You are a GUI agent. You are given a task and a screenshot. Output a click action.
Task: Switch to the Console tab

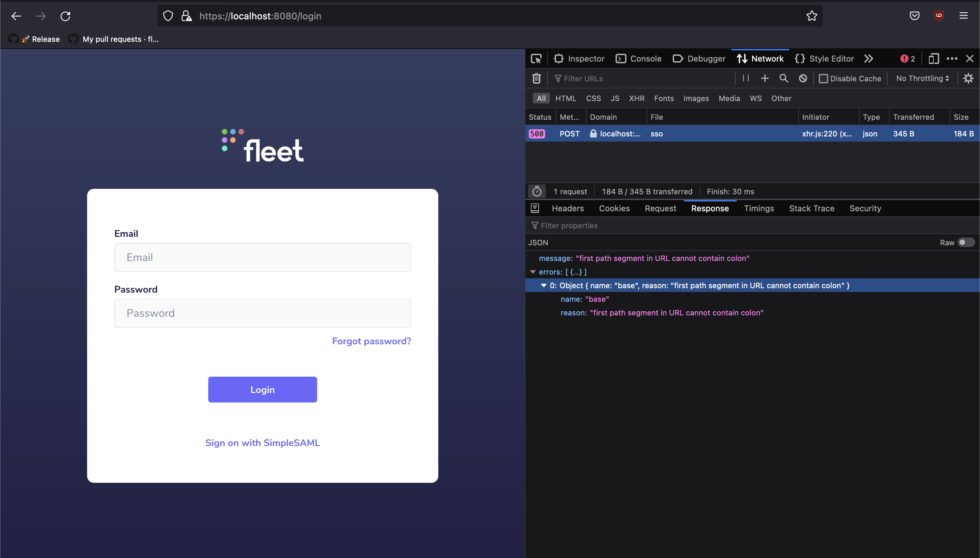(x=638, y=59)
